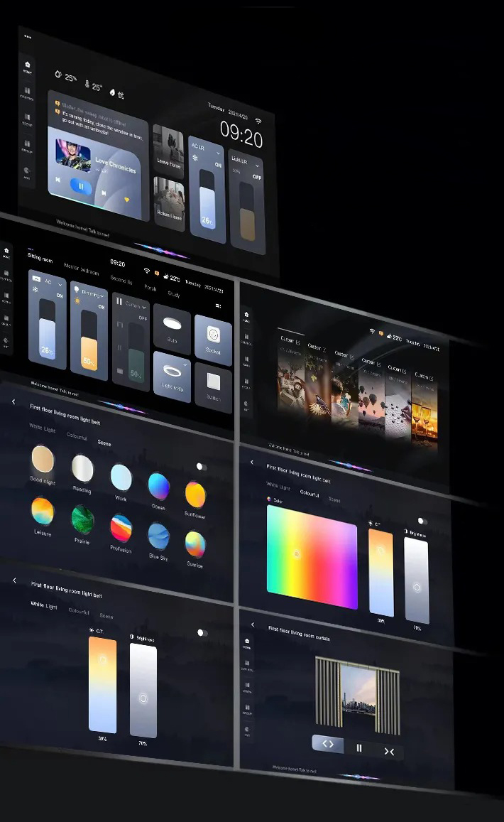Viewport: 504px width, 822px height.
Task: Toggle the White Light panel switch
Action: [202, 633]
